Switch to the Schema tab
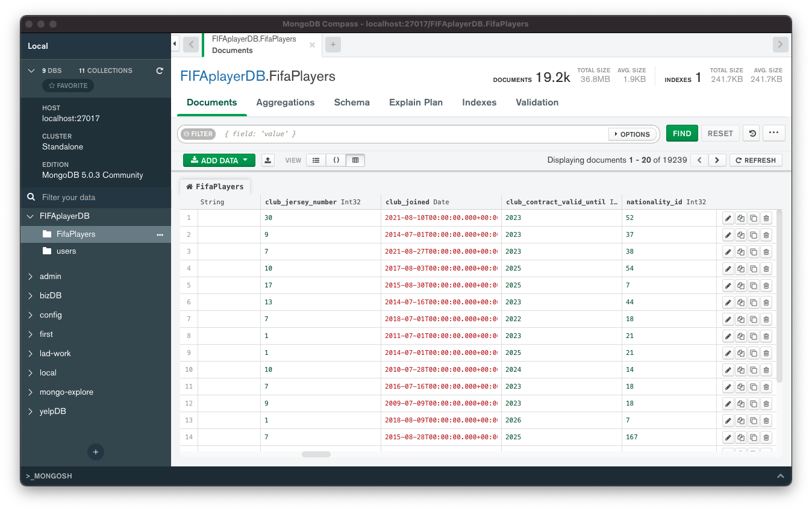Screen dimensions: 812x511 coord(352,102)
